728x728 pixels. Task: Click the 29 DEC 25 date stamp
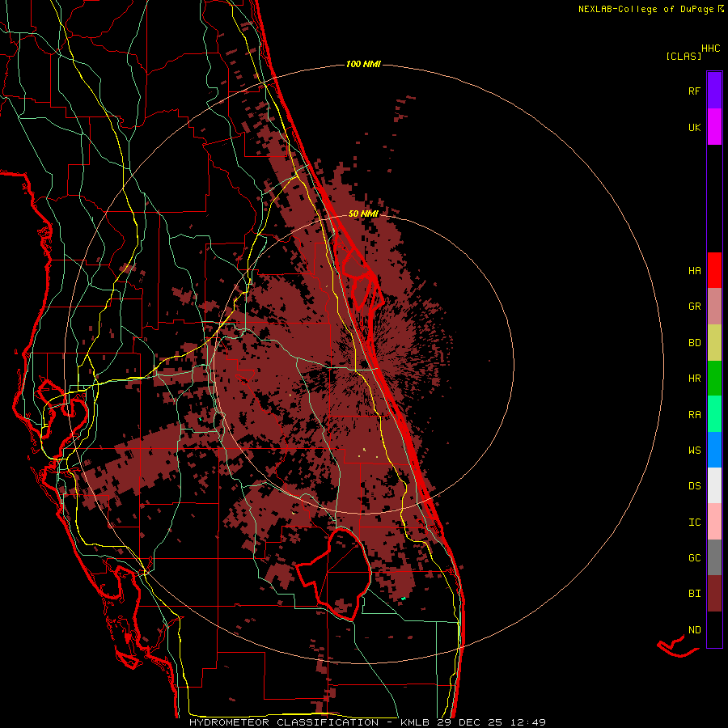(469, 722)
